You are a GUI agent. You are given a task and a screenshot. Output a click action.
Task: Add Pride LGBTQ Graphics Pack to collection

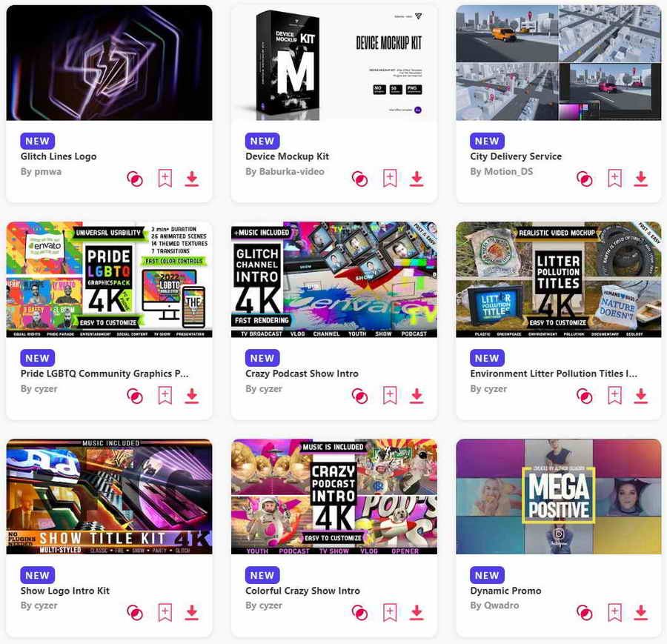click(165, 395)
